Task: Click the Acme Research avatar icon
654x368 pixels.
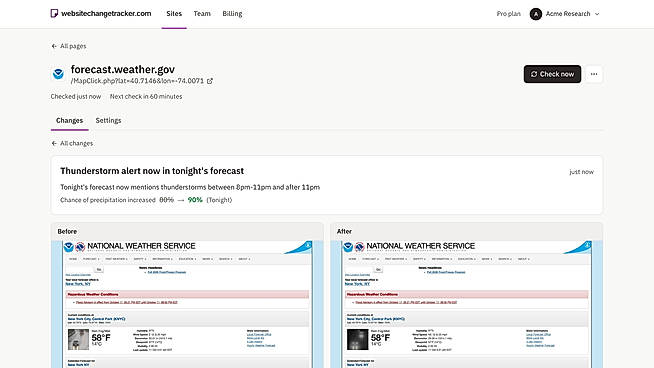Action: coord(536,14)
